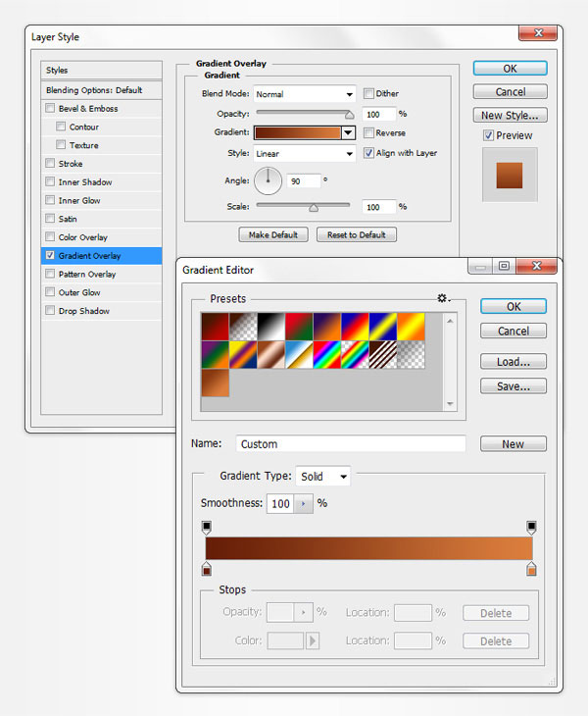Select the orange color stop on right

point(531,569)
